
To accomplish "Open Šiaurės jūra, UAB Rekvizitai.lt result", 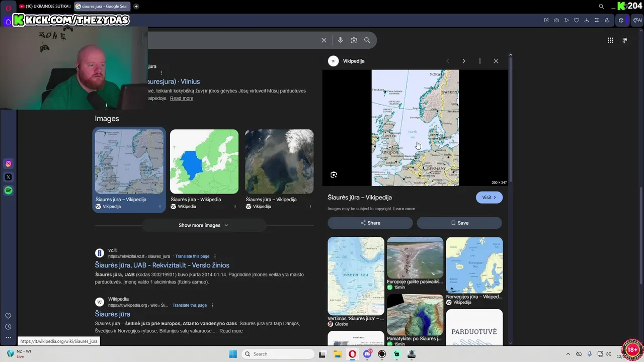I will click(162, 265).
